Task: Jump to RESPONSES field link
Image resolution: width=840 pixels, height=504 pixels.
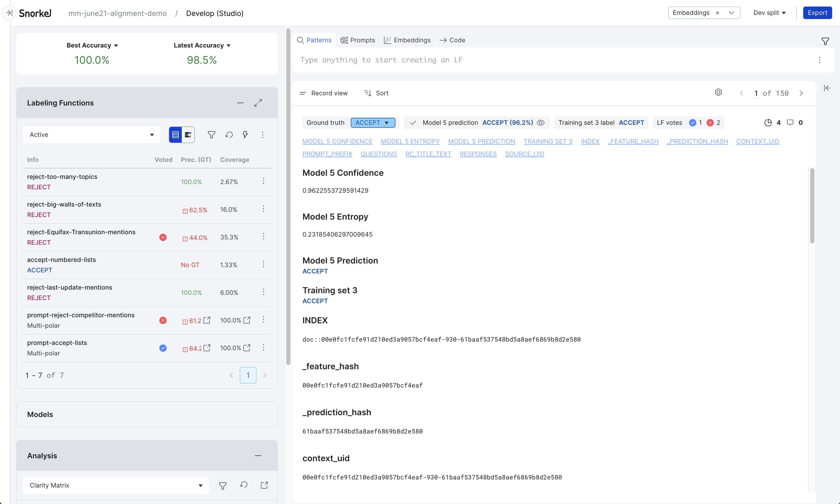Action: coord(478,154)
